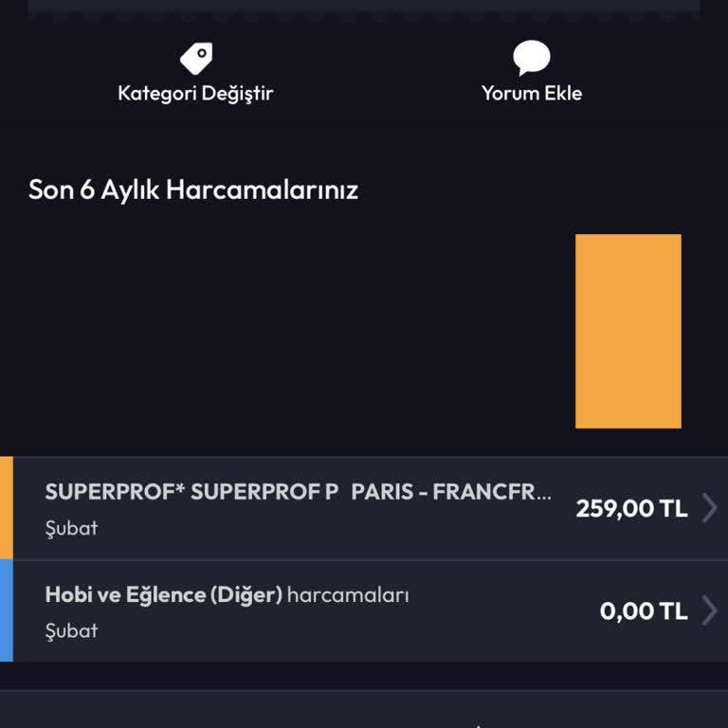Click the "Kategori Değiştir" label
The width and height of the screenshot is (728, 728).
click(x=195, y=93)
